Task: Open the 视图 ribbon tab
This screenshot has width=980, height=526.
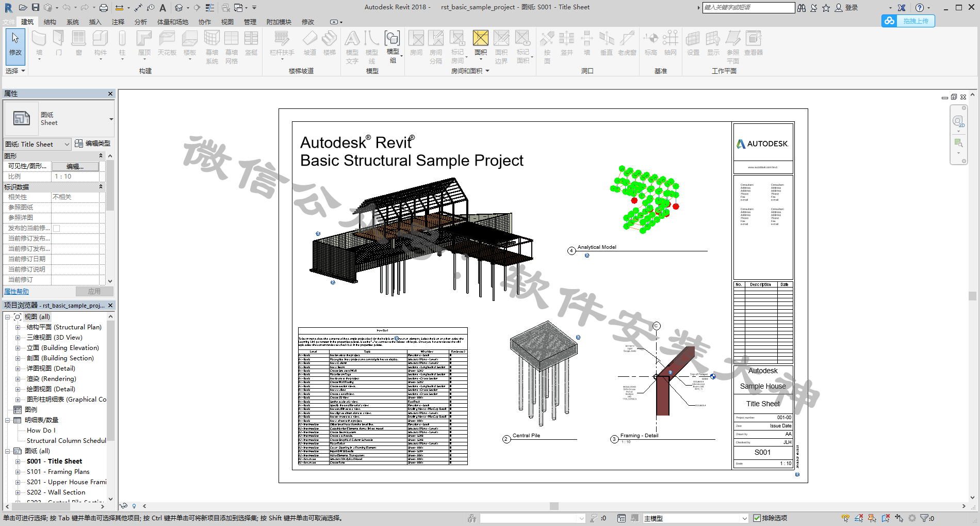Action: (227, 22)
